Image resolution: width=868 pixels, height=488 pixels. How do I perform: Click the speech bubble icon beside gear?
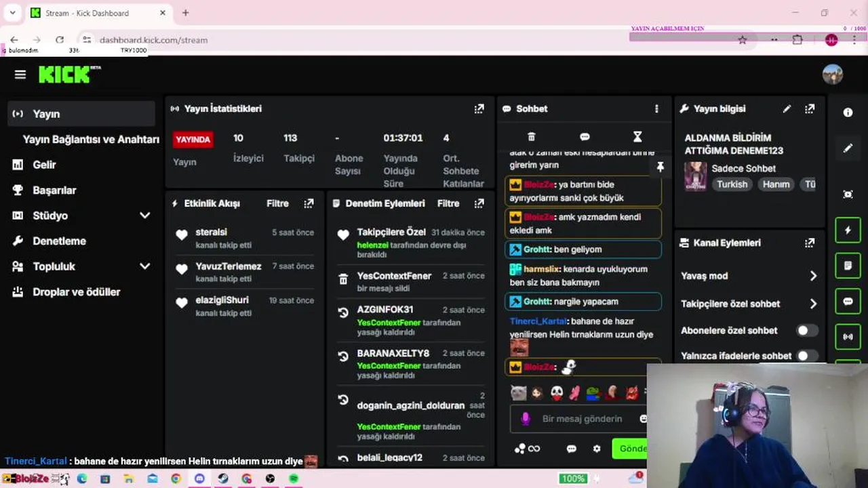pyautogui.click(x=571, y=449)
